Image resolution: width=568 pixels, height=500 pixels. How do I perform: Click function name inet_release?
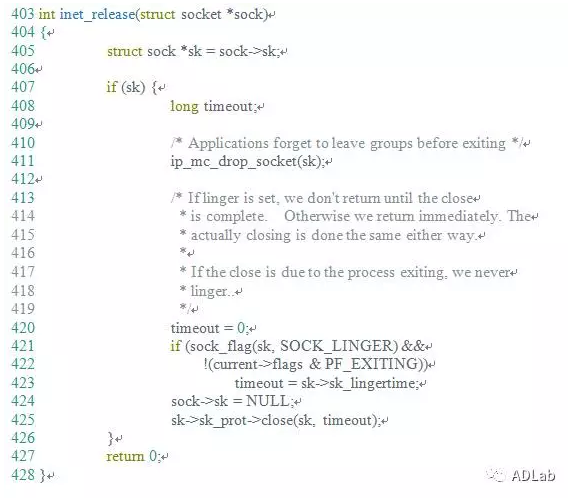tap(97, 14)
